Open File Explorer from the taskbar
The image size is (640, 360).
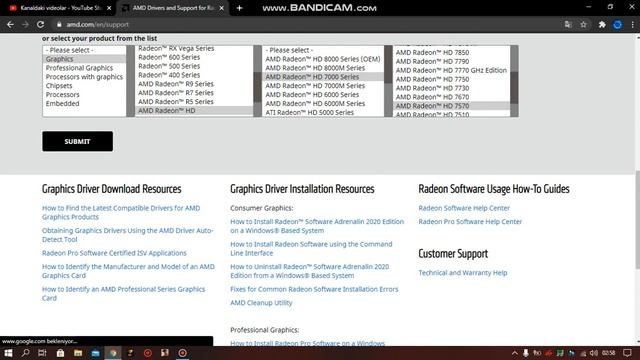[78, 353]
